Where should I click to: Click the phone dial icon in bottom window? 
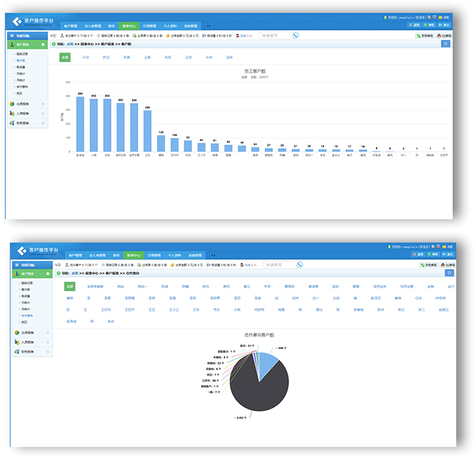[299, 265]
